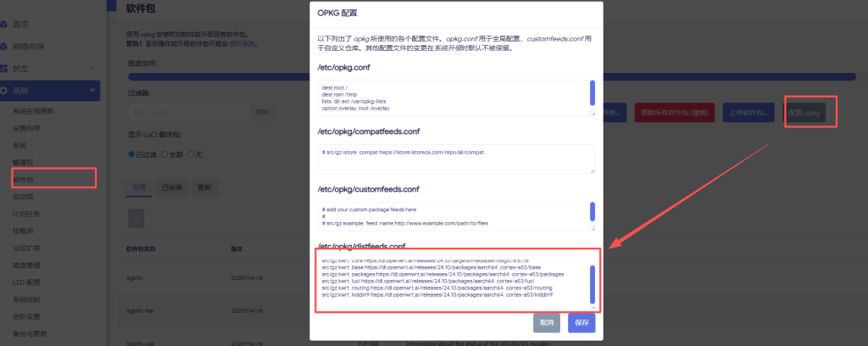Collapse the 系统 menu chevron
This screenshot has height=346, width=868.
tap(92, 90)
